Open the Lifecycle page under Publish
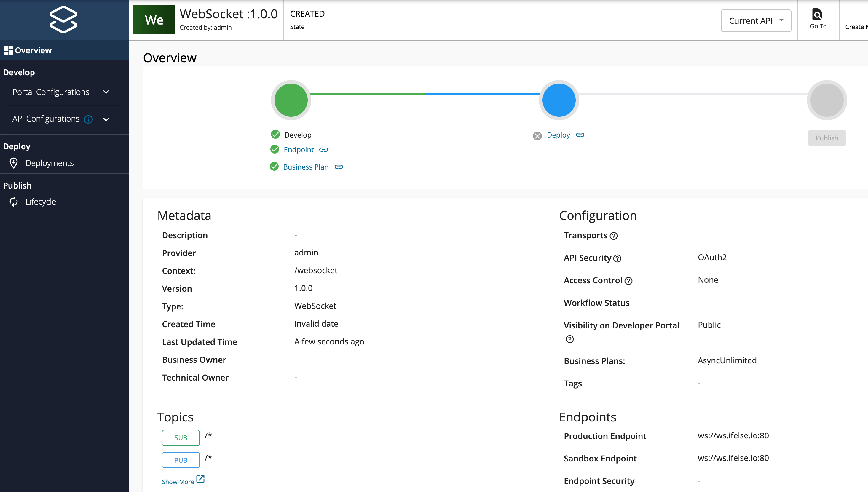 coord(41,202)
